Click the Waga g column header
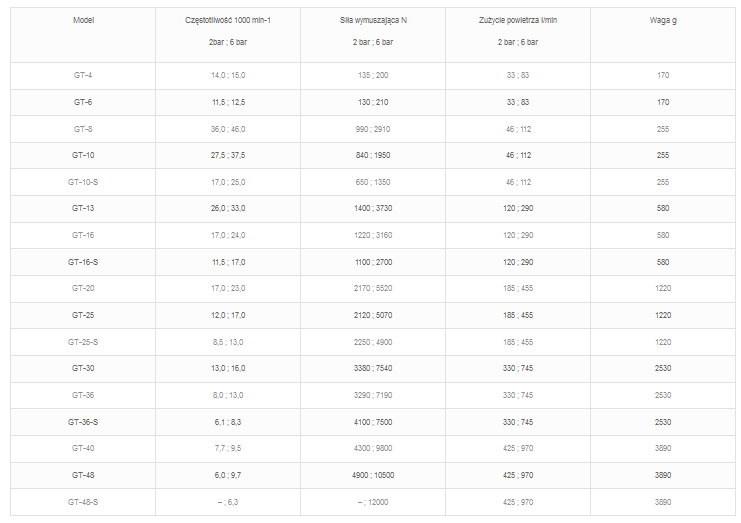 [x=663, y=20]
